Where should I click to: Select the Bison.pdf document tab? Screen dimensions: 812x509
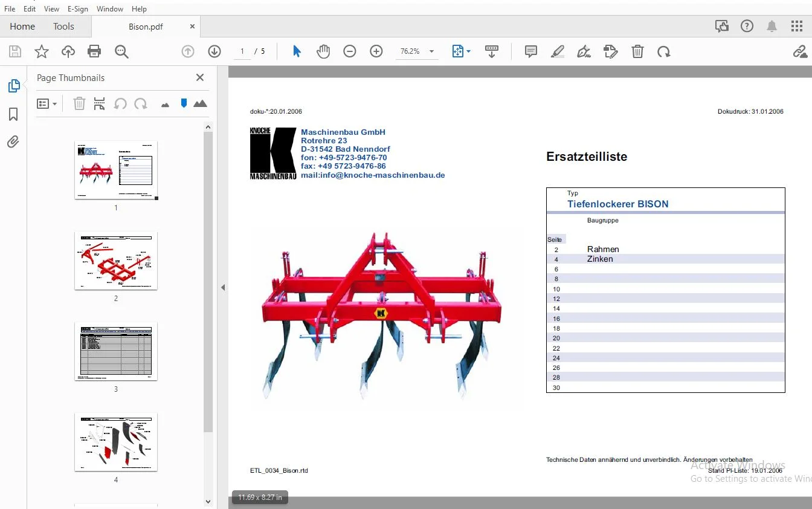click(146, 27)
